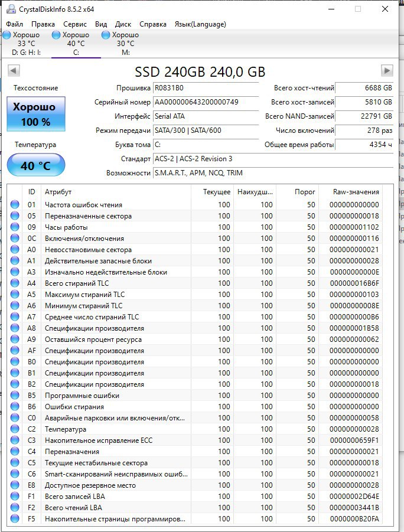
Task: Click the CrystalDiskInfo title bar app icon
Action: click(x=11, y=9)
